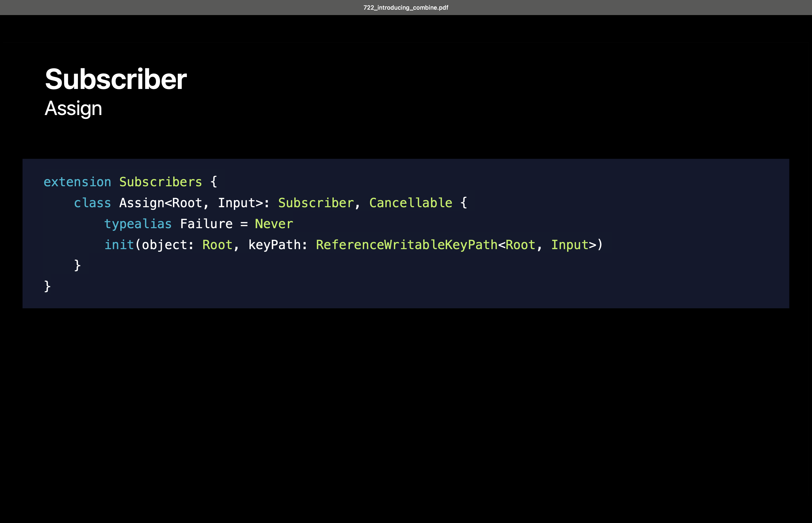
Task: Click the Cancellable protocol name
Action: tap(411, 203)
